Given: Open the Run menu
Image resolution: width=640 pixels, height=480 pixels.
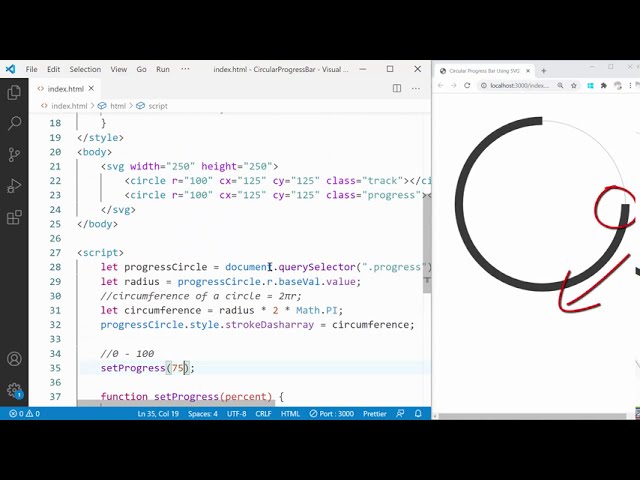Looking at the screenshot, I should [x=163, y=69].
